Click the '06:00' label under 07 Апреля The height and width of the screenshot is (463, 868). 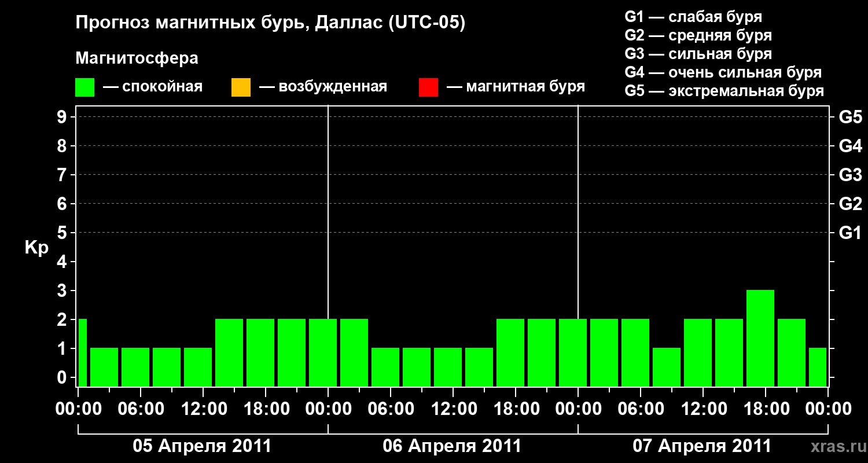pyautogui.click(x=641, y=409)
